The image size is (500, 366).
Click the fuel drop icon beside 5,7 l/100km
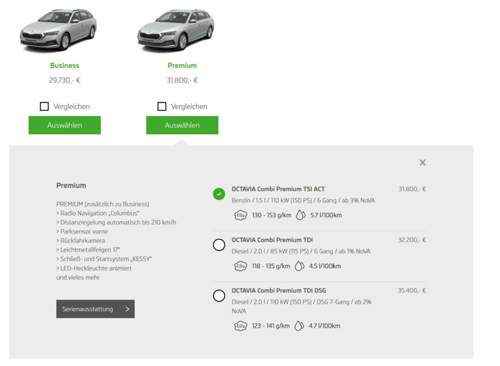coord(301,215)
